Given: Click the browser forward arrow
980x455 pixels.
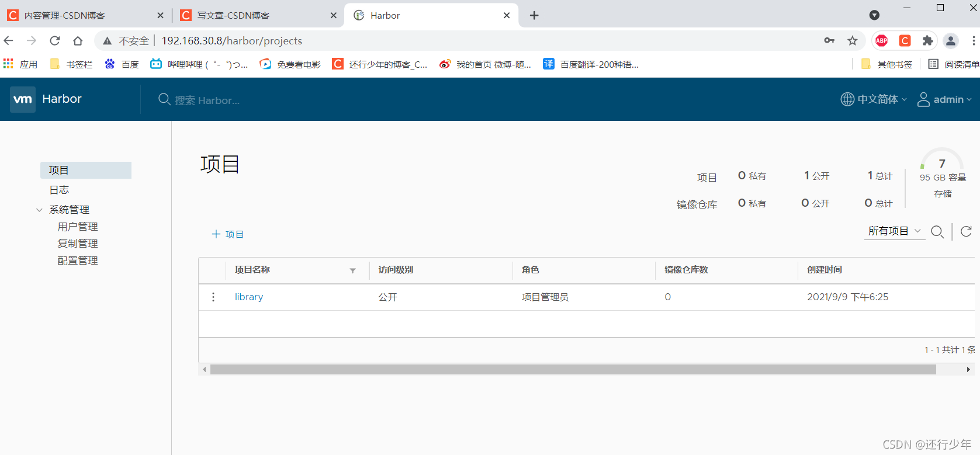Looking at the screenshot, I should (32, 40).
